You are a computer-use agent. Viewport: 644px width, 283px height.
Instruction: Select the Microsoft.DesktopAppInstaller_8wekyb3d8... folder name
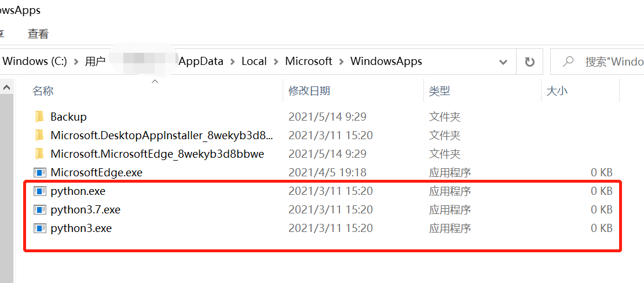(x=162, y=135)
